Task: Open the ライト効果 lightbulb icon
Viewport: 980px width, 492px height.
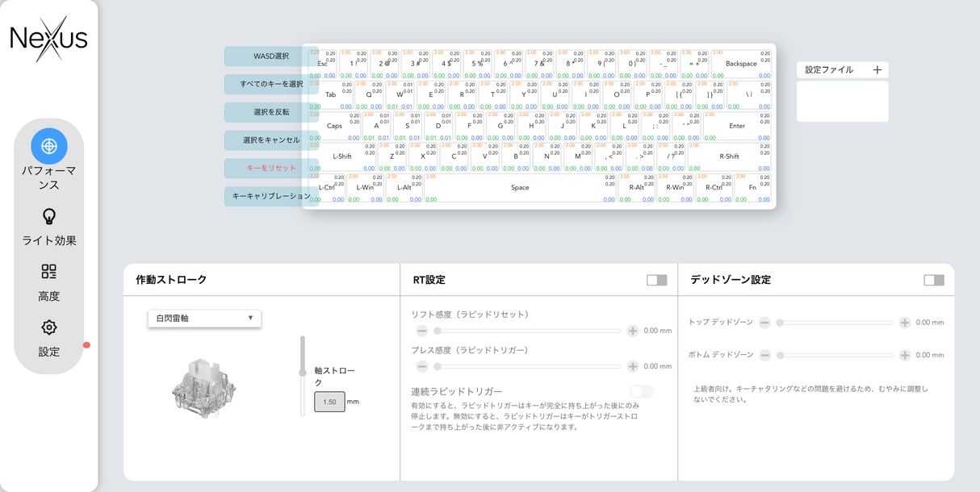Action: point(49,217)
